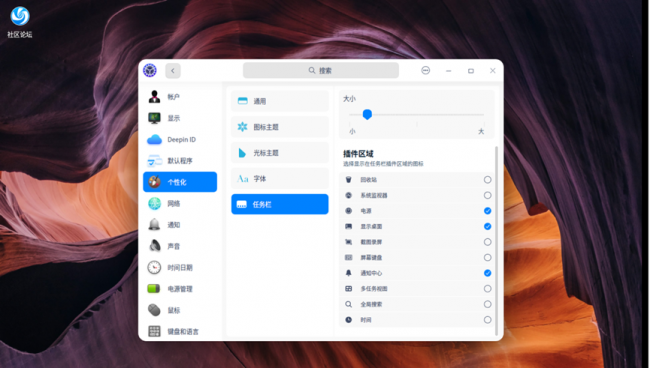
Task: Enable the 屏幕键盘 plugin checkbox
Action: point(488,257)
